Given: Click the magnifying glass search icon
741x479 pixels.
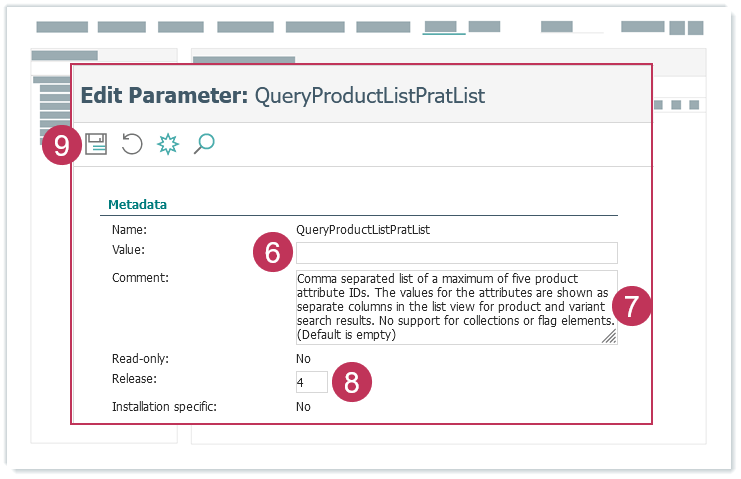Looking at the screenshot, I should pos(204,145).
